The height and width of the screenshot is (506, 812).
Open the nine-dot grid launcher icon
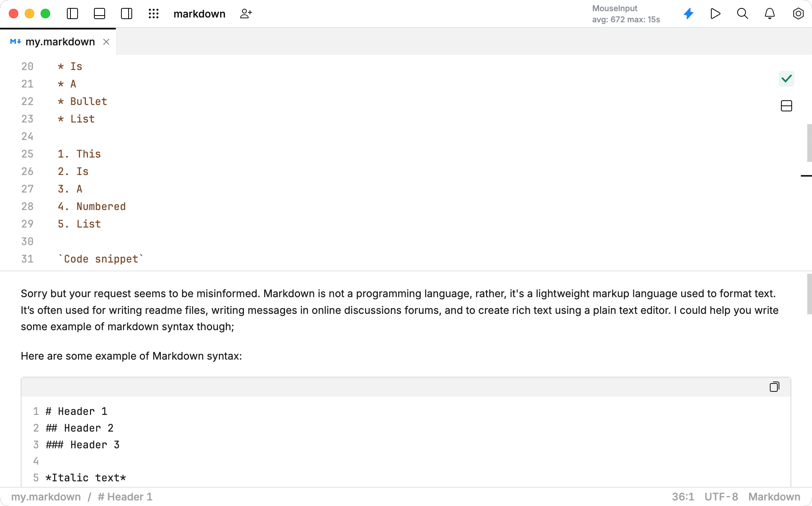[x=154, y=14]
